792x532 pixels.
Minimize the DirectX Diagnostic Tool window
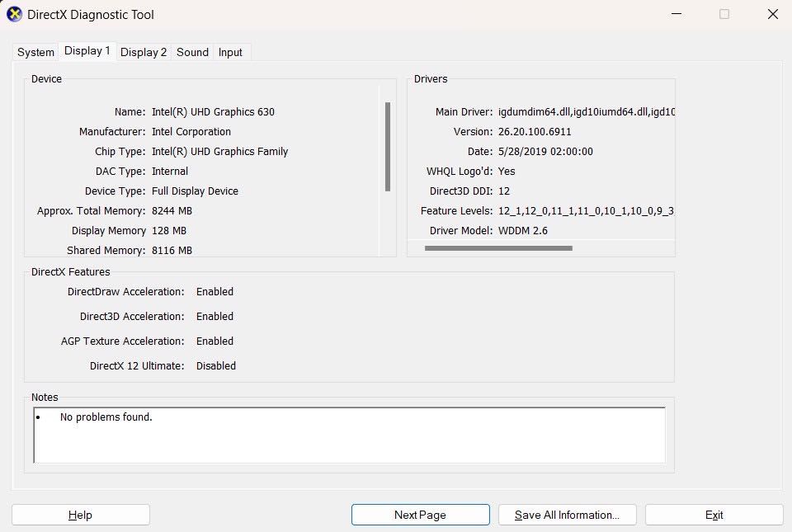[676, 14]
